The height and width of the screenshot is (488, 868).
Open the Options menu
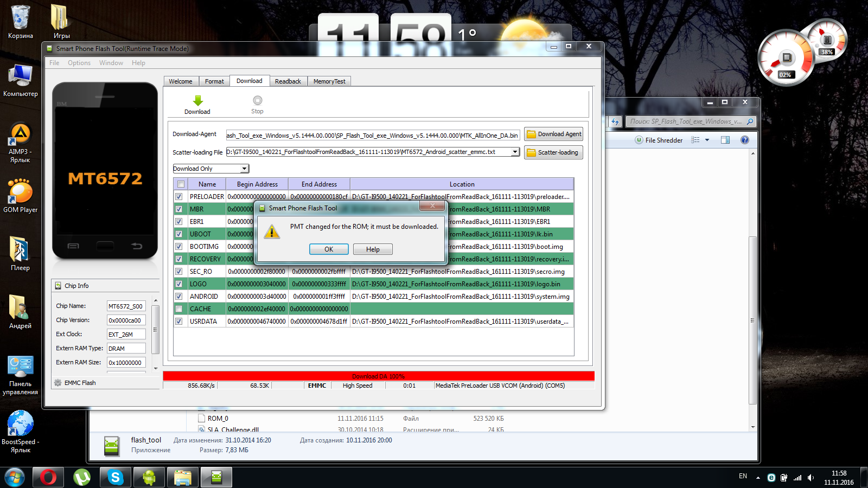(79, 63)
